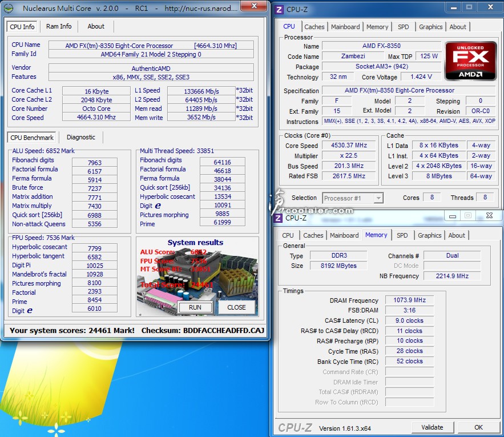Click the CLOSE button in Nuclearus
The height and width of the screenshot is (437, 504).
point(236,307)
